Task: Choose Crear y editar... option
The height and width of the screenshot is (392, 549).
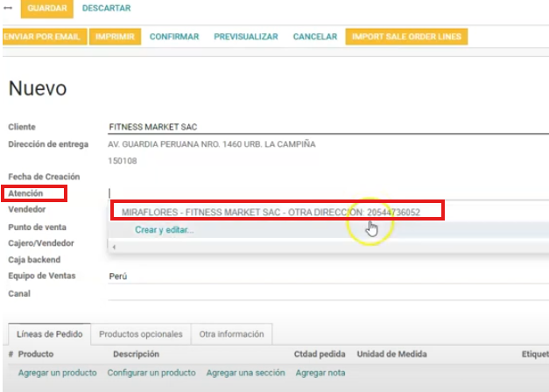Action: point(165,230)
